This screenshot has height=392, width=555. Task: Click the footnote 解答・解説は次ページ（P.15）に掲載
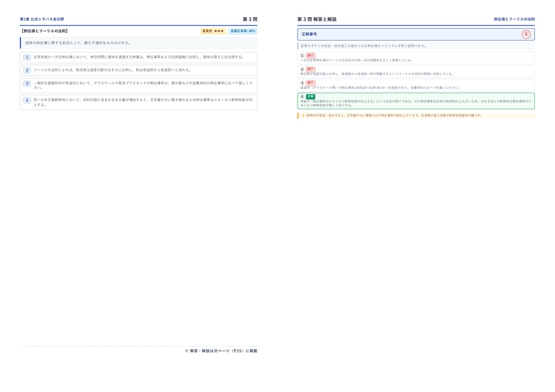coord(221,351)
